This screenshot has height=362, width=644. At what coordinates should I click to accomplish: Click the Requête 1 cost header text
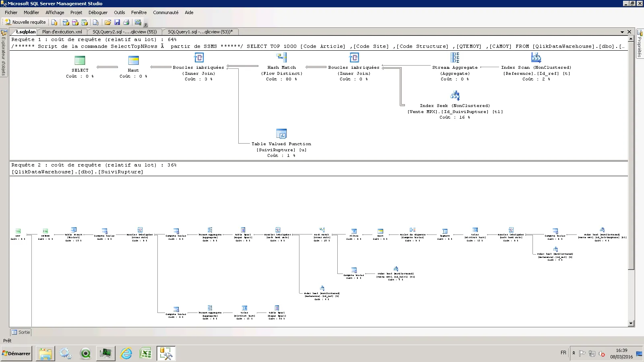tap(94, 39)
